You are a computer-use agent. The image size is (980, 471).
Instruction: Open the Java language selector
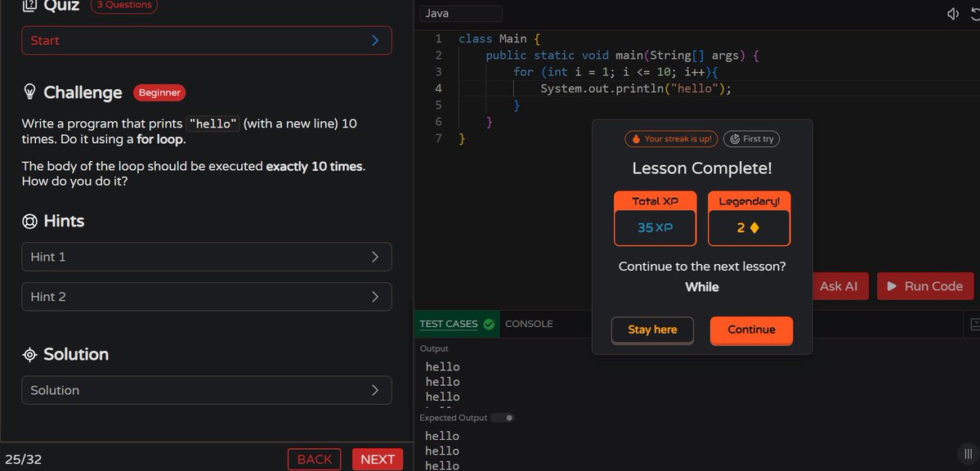(461, 14)
